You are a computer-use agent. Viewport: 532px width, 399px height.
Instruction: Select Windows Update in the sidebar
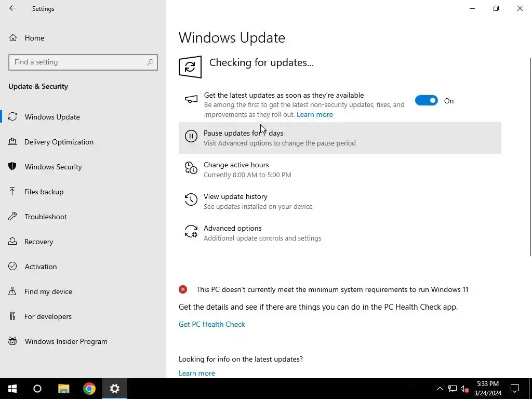(x=83, y=117)
